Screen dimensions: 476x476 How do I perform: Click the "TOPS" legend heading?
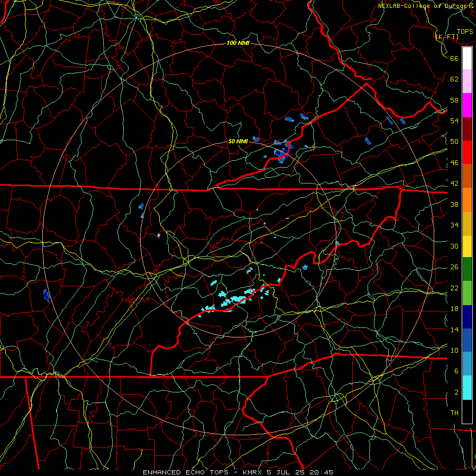point(465,32)
